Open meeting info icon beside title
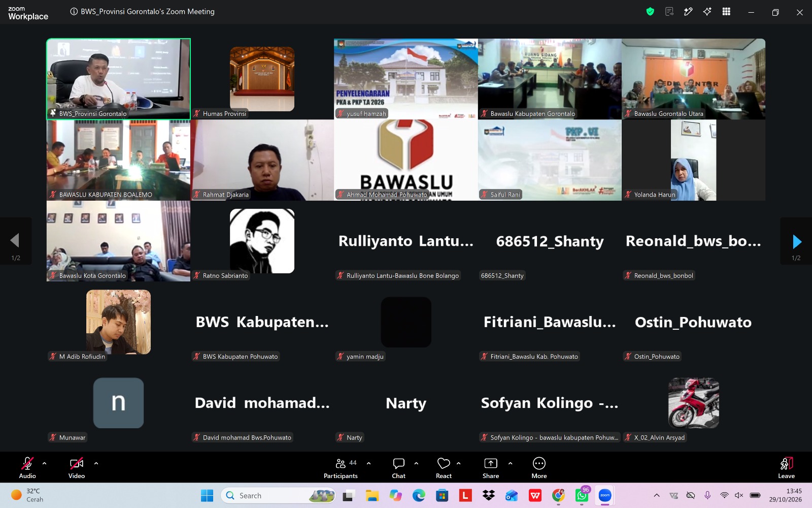Screen dimensions: 812x508 click(74, 12)
